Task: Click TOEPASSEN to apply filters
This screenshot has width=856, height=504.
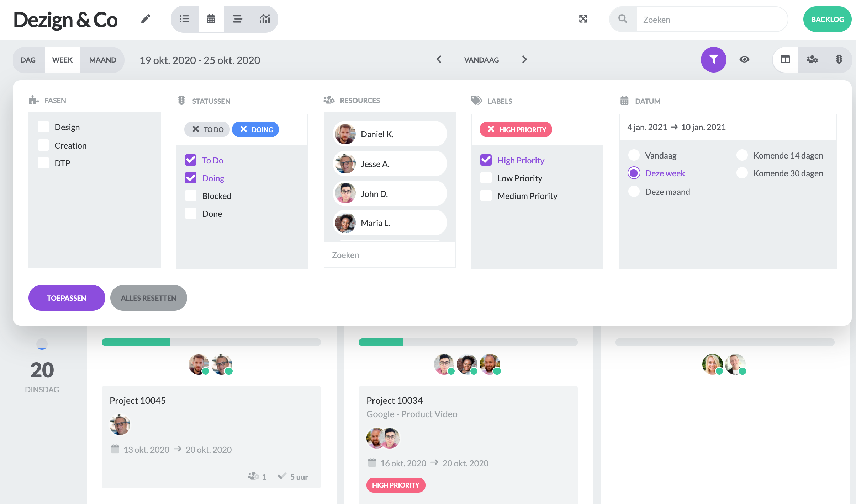Action: [66, 297]
